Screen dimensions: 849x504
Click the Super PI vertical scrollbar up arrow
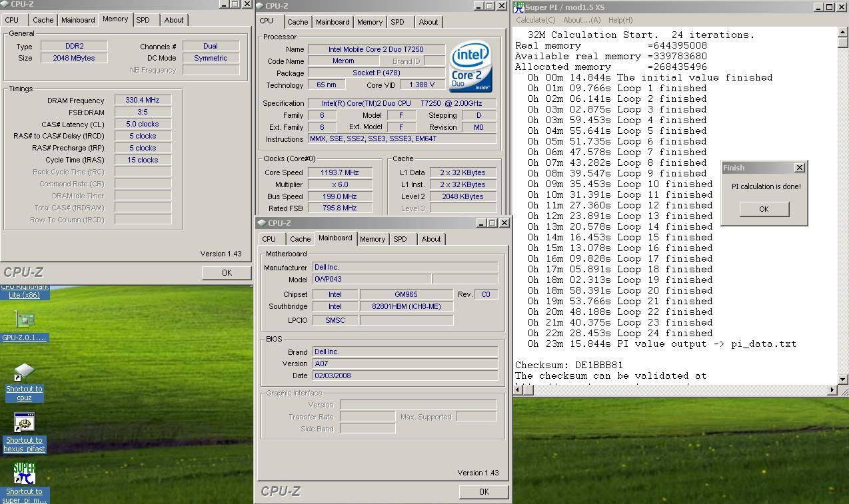843,33
